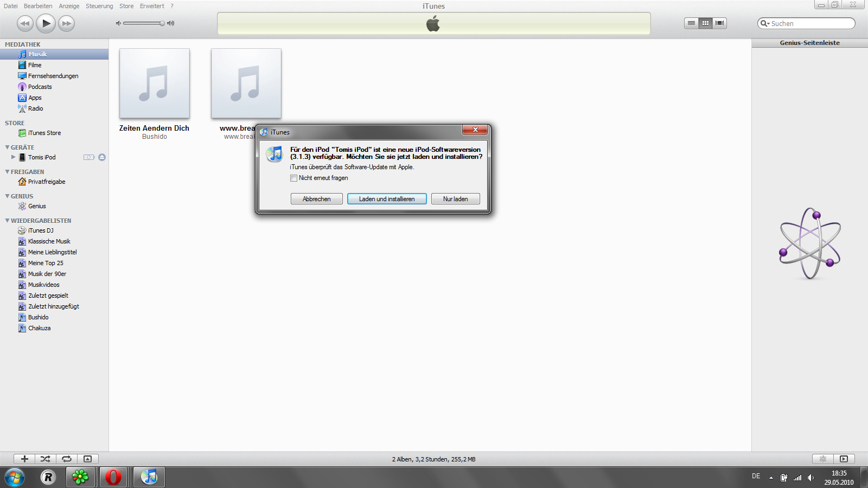868x488 pixels.
Task: Open the Store menu
Action: 126,6
